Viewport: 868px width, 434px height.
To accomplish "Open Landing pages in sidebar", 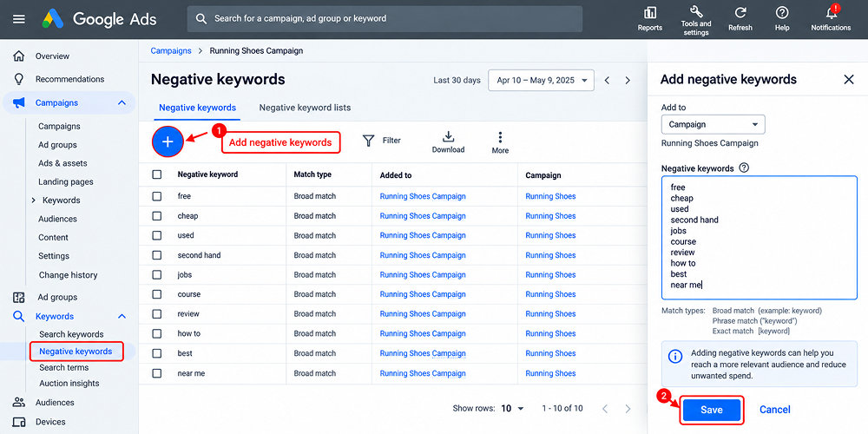I will tap(66, 181).
